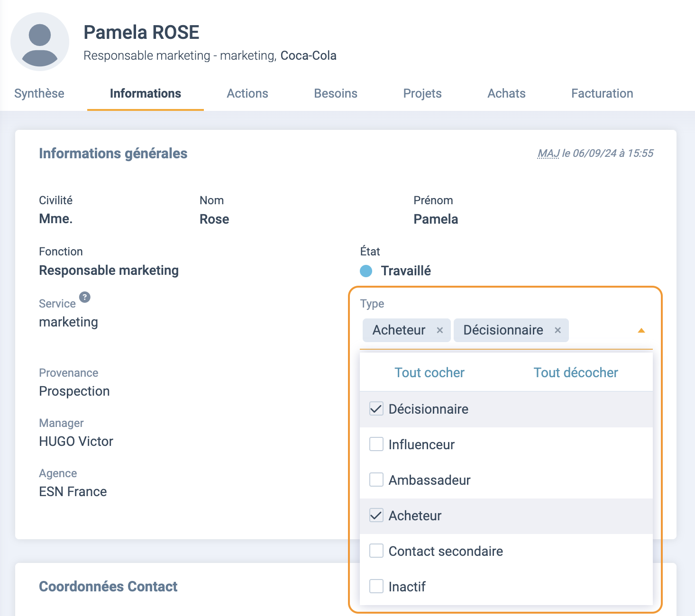Click Pamela ROSE's avatar placeholder icon
Viewport: 695px width, 616px height.
pyautogui.click(x=40, y=42)
